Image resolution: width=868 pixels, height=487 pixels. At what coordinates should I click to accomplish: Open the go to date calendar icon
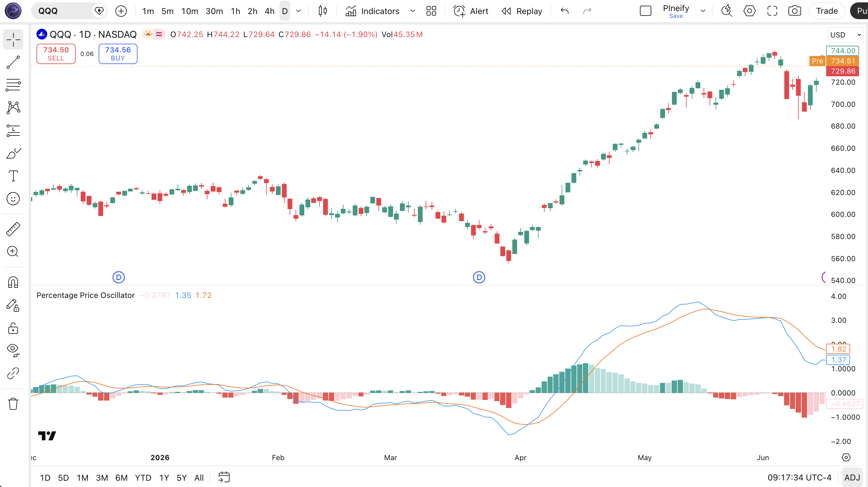(x=224, y=477)
